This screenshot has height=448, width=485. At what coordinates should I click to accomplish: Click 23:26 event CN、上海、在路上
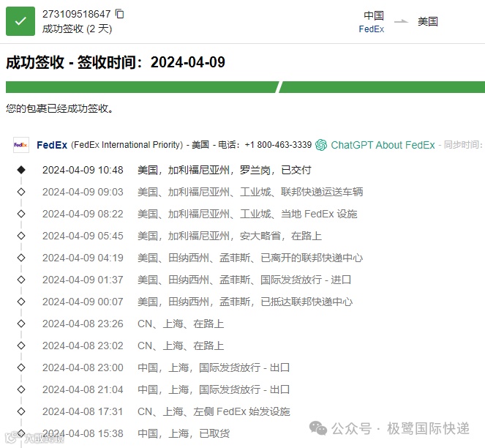coord(181,324)
